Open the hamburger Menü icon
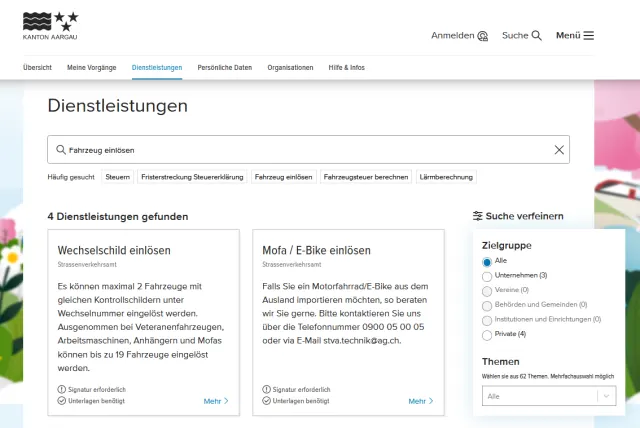This screenshot has height=428, width=640. 589,35
